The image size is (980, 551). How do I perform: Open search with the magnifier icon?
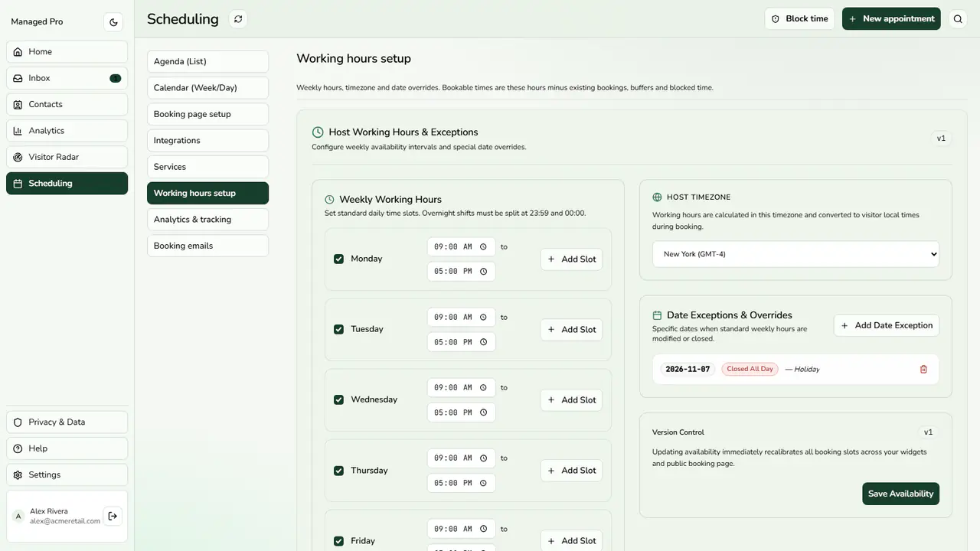958,19
